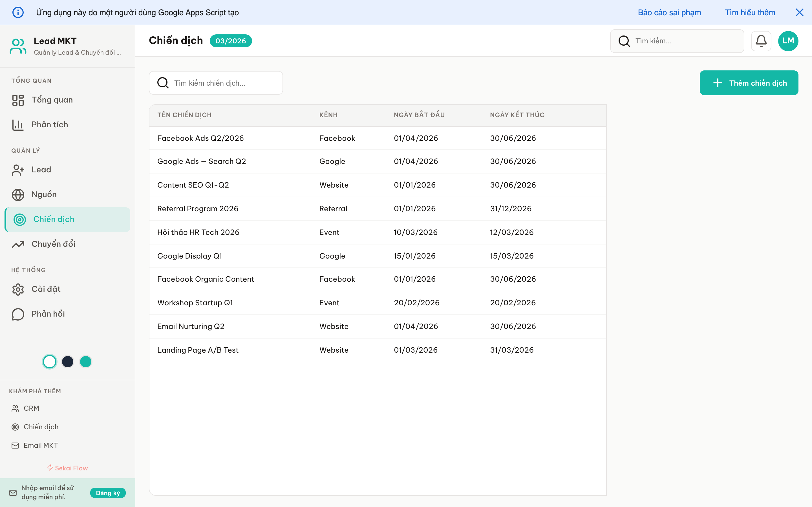Image resolution: width=812 pixels, height=507 pixels.
Task: Open CRM under Khám phá thêm
Action: 32,408
